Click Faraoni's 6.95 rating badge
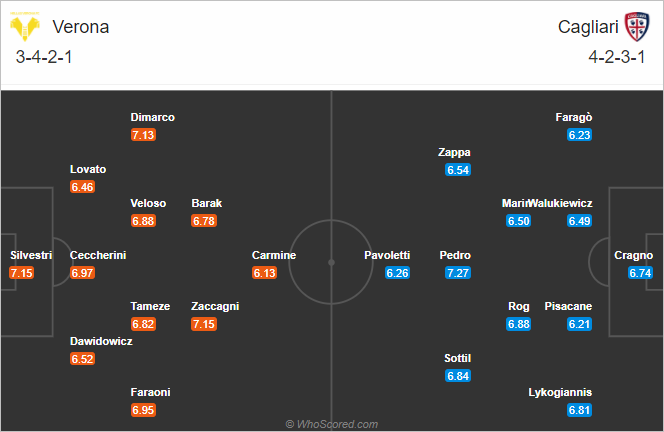This screenshot has height=432, width=664. pos(143,411)
